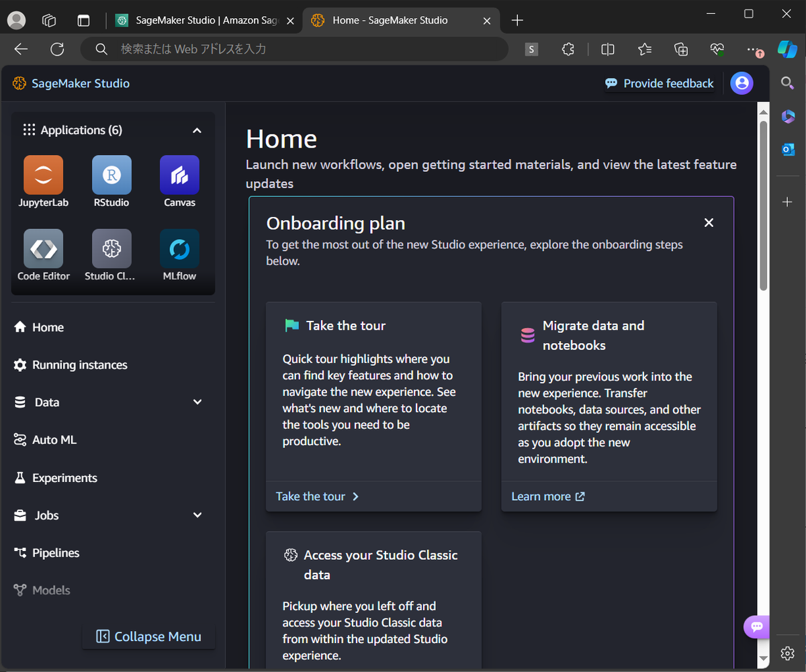Viewport: 806px width, 672px height.
Task: Open the Microsoft 365 Copilot sidebar icon
Action: [788, 116]
